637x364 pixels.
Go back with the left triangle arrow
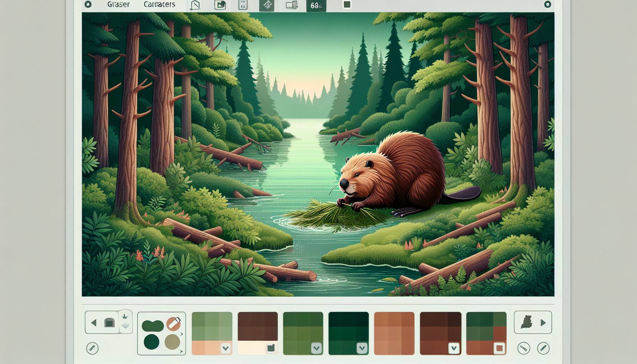[x=94, y=323]
